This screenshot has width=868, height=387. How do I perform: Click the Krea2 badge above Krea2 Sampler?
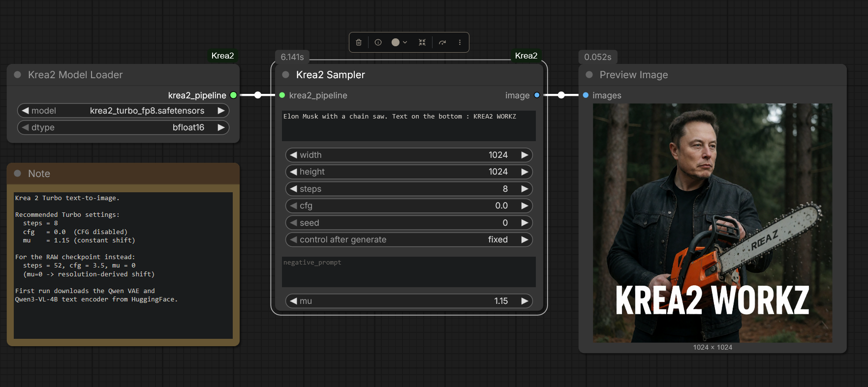[x=526, y=56]
